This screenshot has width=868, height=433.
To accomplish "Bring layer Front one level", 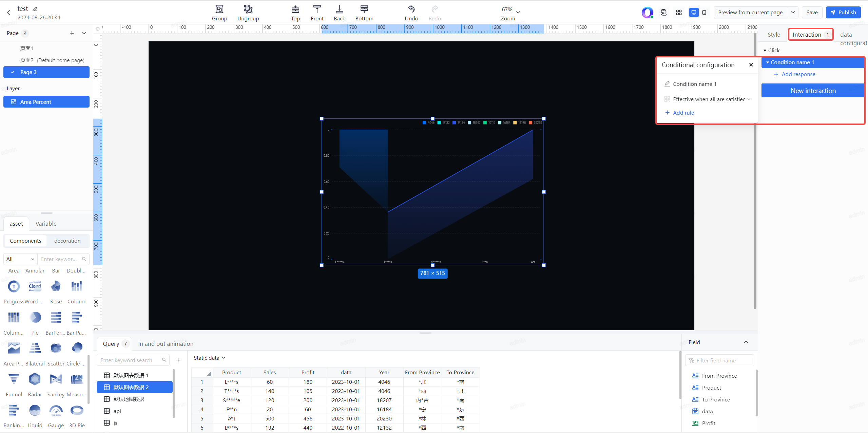I will click(317, 9).
